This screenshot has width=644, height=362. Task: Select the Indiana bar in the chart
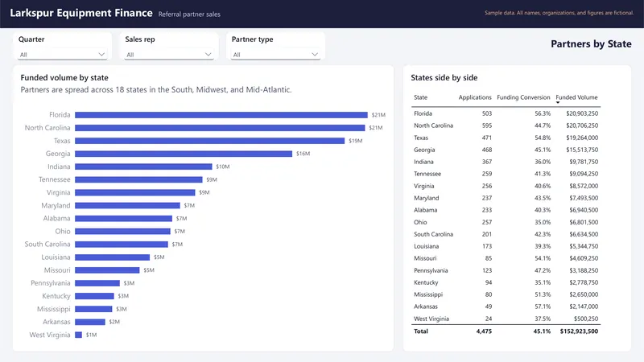point(143,167)
